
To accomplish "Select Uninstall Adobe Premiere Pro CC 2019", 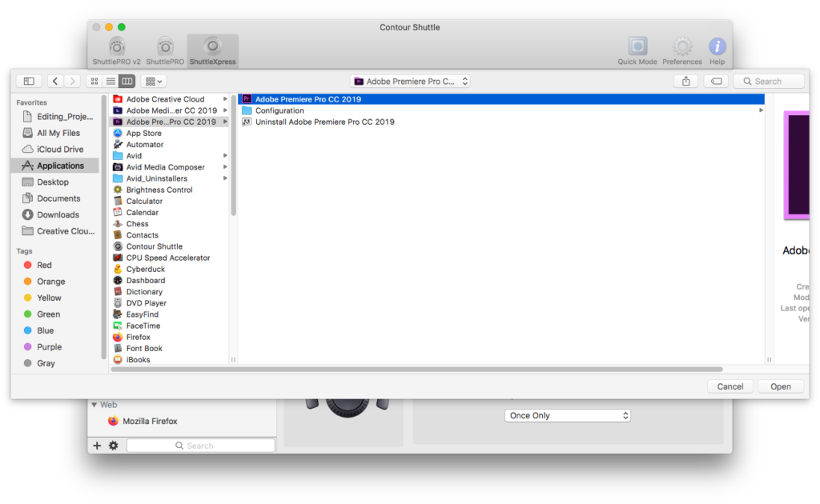I will [x=501, y=122].
